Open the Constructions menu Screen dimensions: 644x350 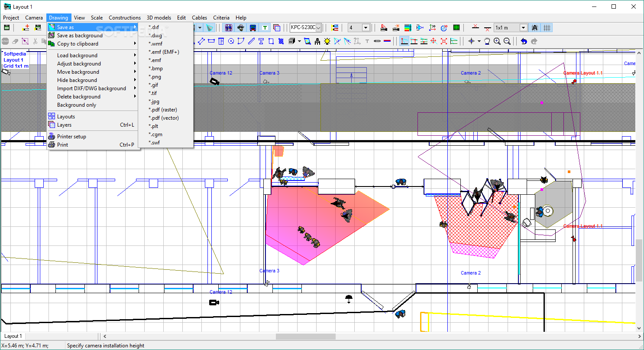(x=125, y=18)
